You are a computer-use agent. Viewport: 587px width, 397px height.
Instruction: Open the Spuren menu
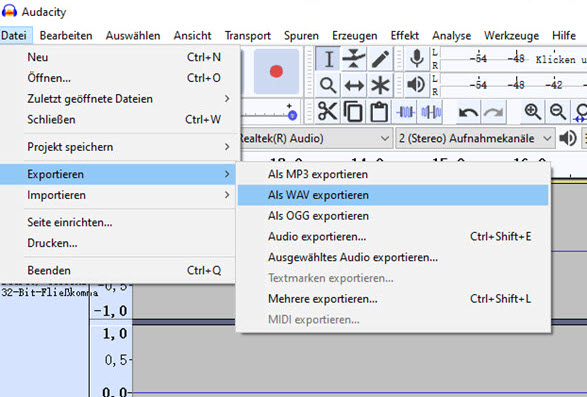[x=301, y=36]
